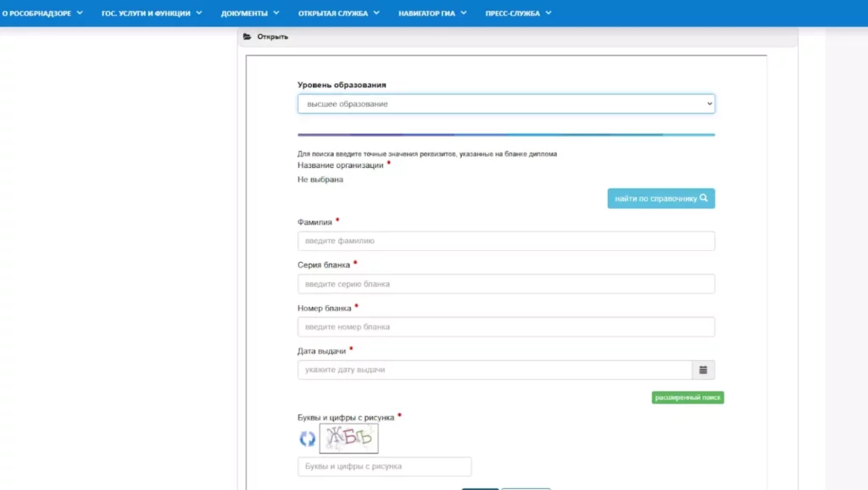Open the О Рособрнадзоре menu
The width and height of the screenshot is (868, 490).
coord(42,14)
